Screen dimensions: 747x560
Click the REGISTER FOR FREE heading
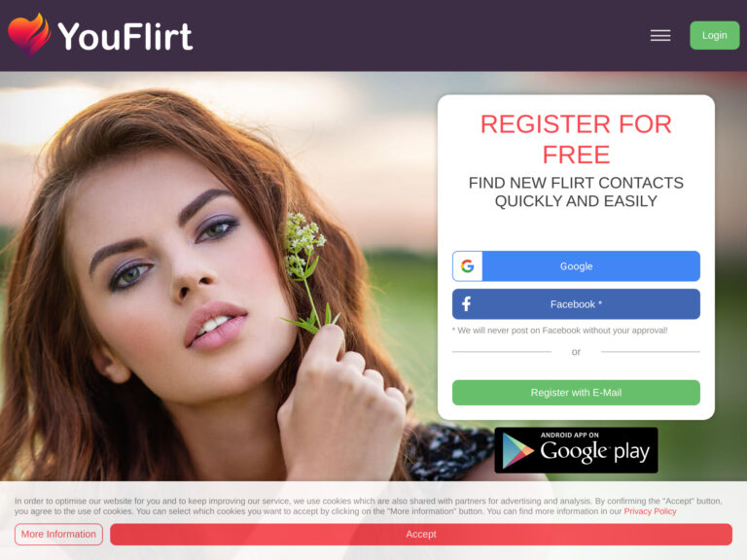pyautogui.click(x=576, y=139)
